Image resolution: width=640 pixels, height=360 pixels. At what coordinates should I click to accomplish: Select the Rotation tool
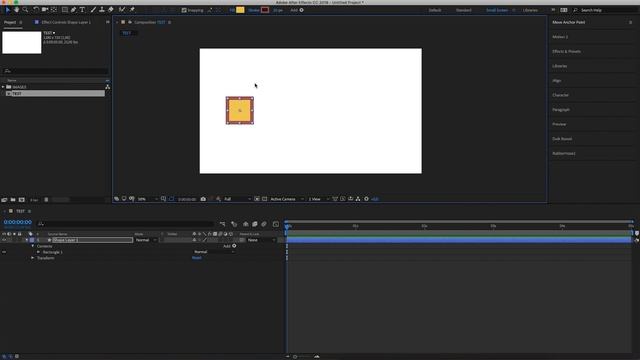coord(36,10)
